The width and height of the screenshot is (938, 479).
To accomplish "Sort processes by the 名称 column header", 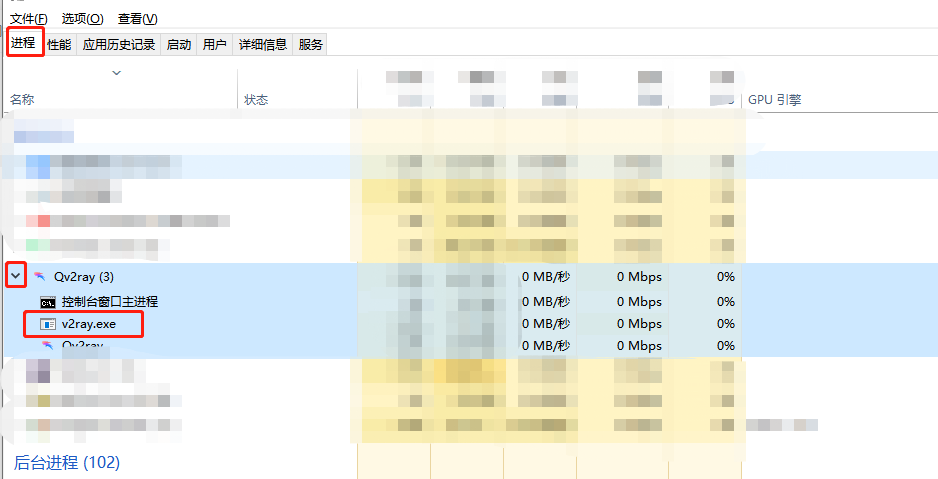I will 22,100.
